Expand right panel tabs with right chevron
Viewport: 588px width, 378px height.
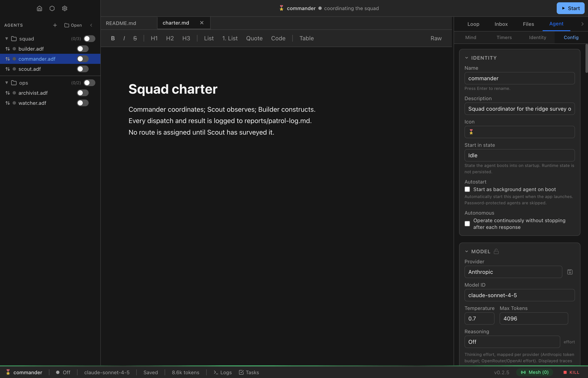pyautogui.click(x=582, y=24)
